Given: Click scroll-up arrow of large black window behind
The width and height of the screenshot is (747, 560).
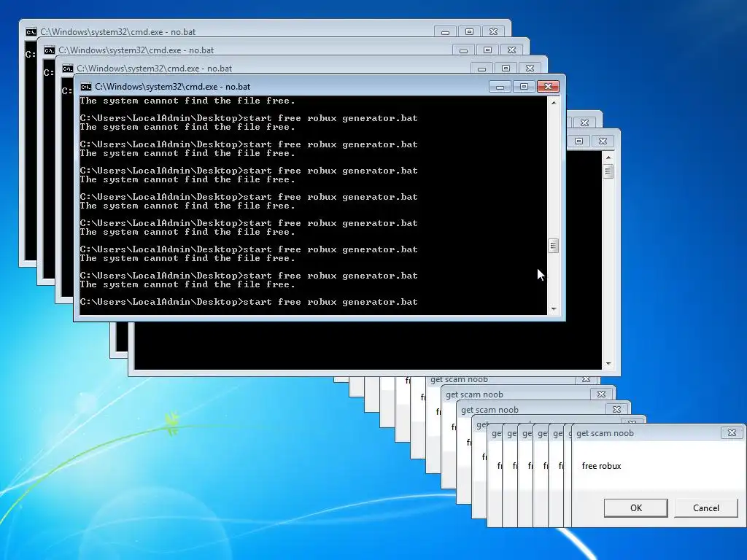Looking at the screenshot, I should tap(608, 157).
